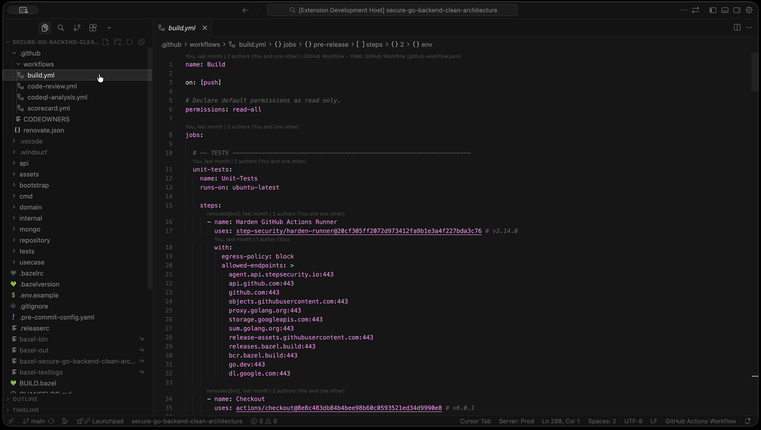Click the command center search box
Image resolution: width=761 pixels, height=430 pixels.
(x=392, y=10)
